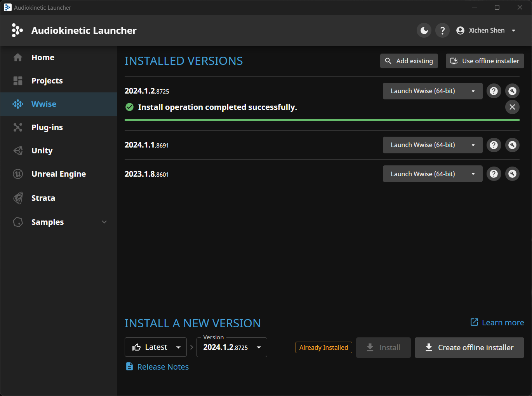Open wrench settings for version 2024.1.1.8691
The width and height of the screenshot is (532, 396).
[512, 145]
